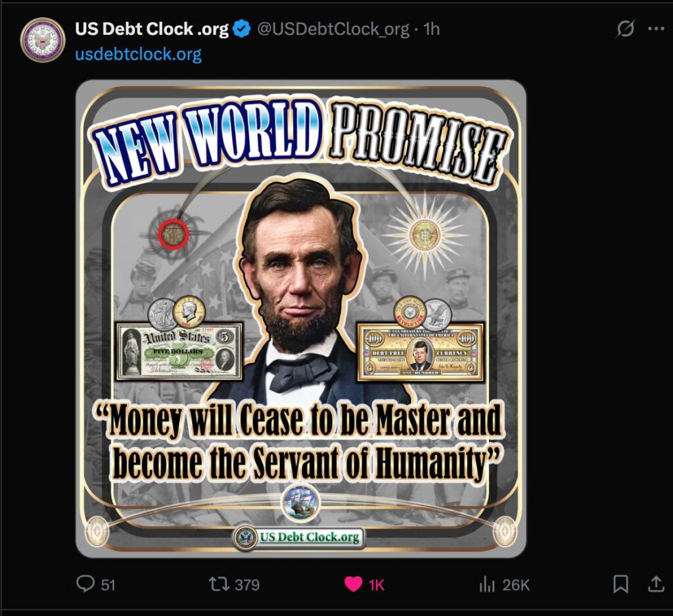Click the green five dollars banknote
Viewport: 673px width, 616px height.
[179, 351]
